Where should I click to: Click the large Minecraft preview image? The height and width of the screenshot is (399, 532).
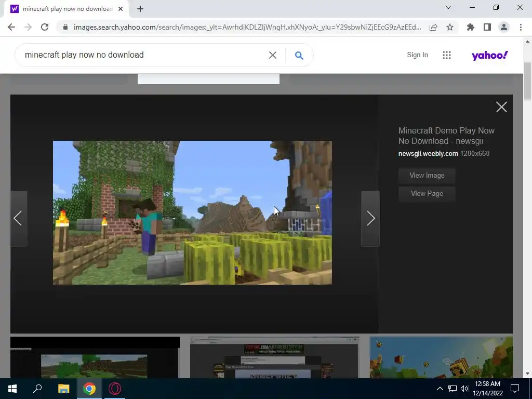(x=192, y=212)
